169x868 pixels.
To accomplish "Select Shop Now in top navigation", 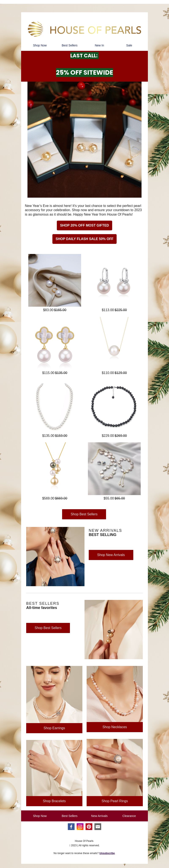I will click(40, 46).
